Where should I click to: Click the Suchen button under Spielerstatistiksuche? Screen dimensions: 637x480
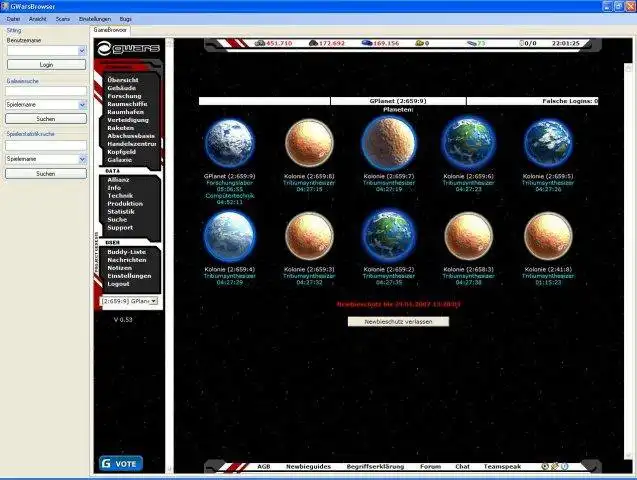(x=46, y=173)
